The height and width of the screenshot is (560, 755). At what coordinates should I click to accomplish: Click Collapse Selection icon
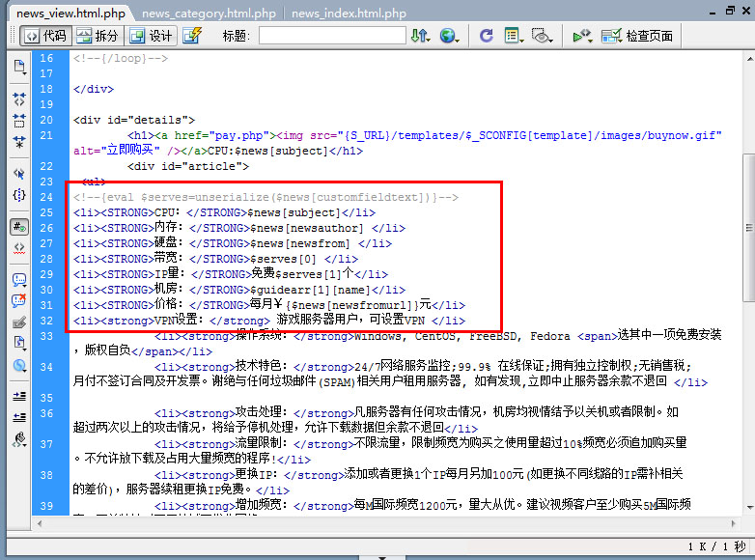click(19, 121)
